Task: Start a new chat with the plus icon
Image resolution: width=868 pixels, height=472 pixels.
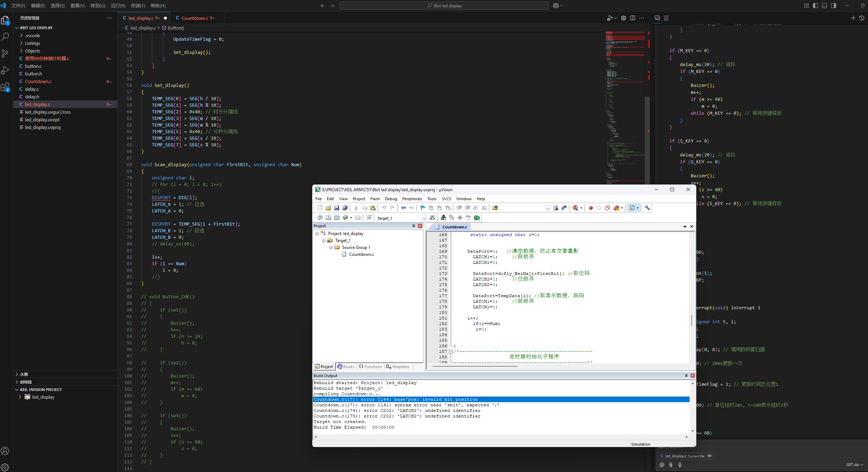Action: point(853,18)
